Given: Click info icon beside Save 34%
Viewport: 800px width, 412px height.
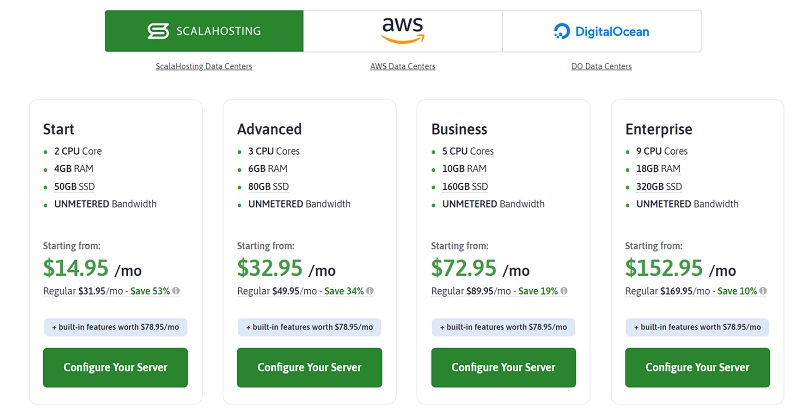Looking at the screenshot, I should tap(370, 291).
